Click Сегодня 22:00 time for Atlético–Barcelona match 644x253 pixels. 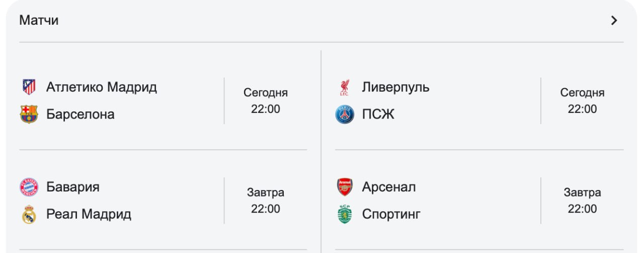click(x=266, y=101)
